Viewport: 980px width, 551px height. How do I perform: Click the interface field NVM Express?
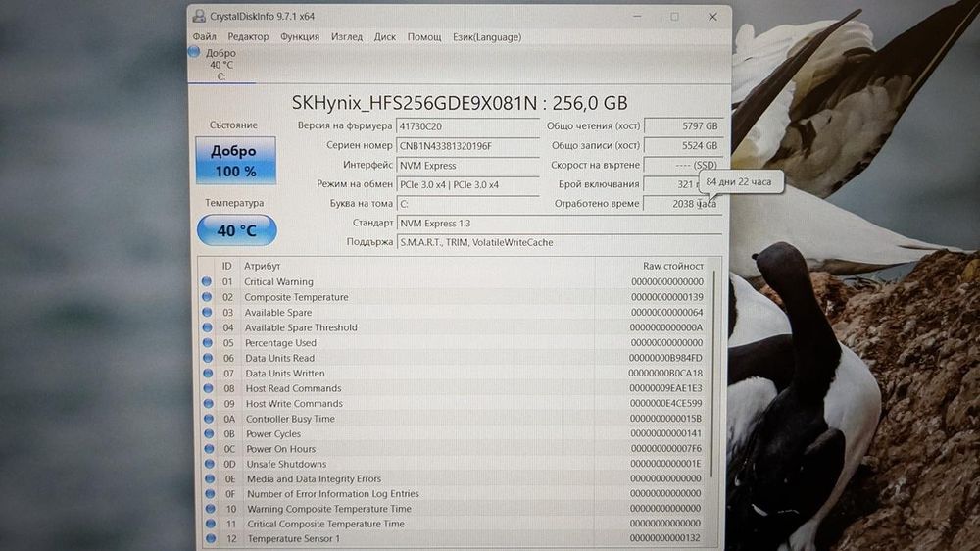tap(467, 165)
